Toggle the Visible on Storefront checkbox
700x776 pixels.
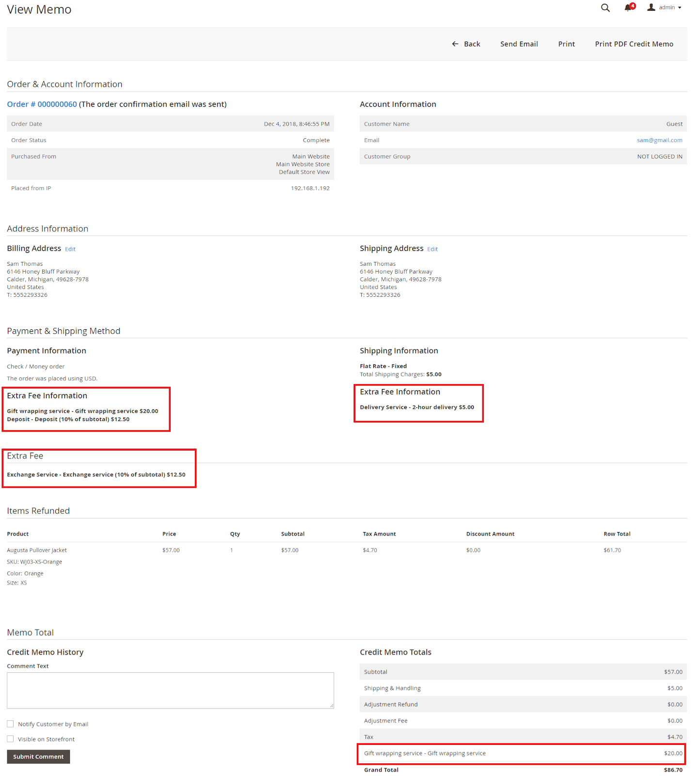[10, 739]
